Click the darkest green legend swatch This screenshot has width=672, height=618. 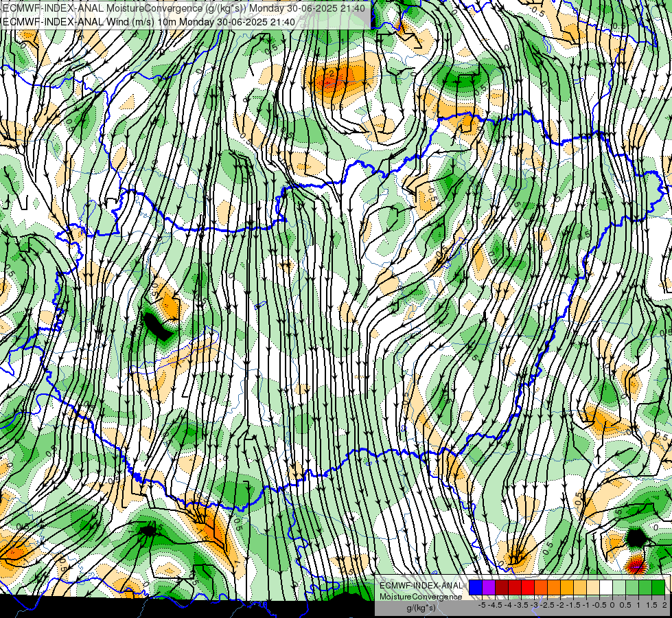click(658, 588)
